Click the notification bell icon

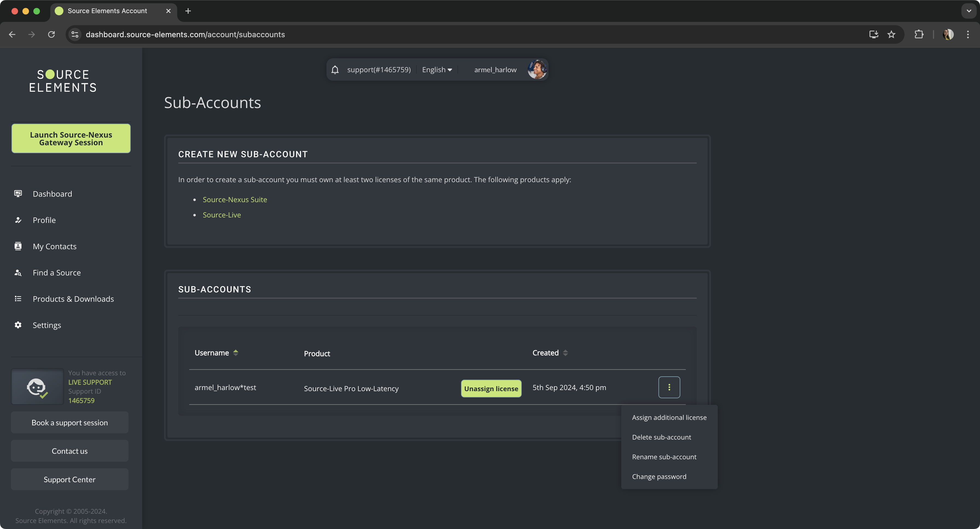tap(335, 70)
